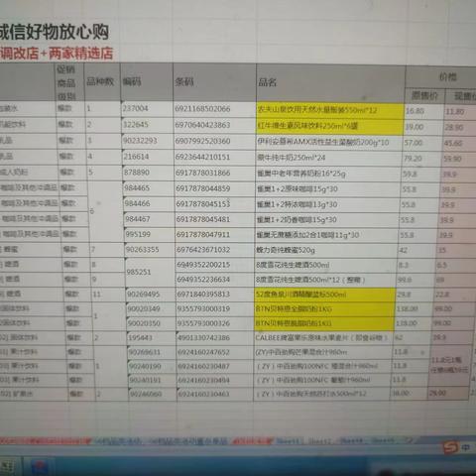The height and width of the screenshot is (476, 476).
Task: Select the 条码 column header cell
Action: [x=214, y=81]
